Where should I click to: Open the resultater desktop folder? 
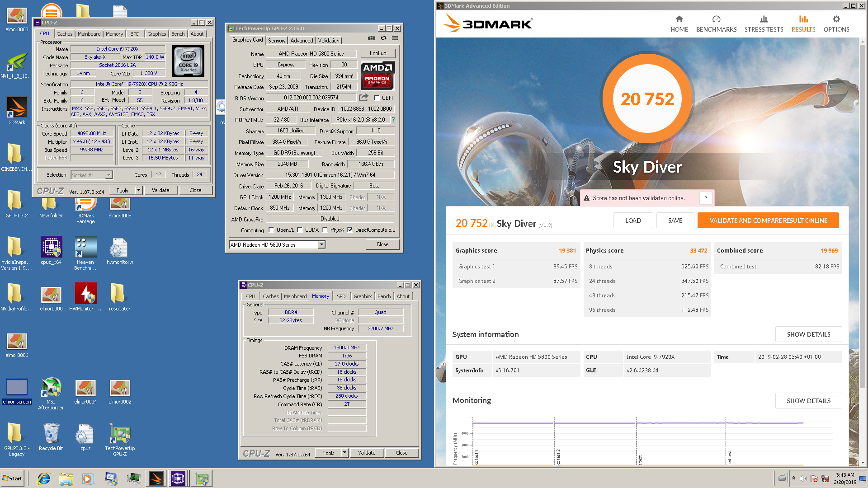[119, 297]
